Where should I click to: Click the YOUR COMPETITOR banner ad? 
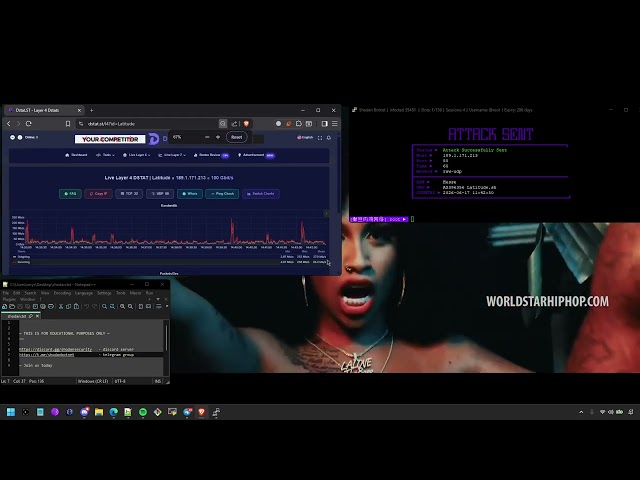(x=110, y=139)
